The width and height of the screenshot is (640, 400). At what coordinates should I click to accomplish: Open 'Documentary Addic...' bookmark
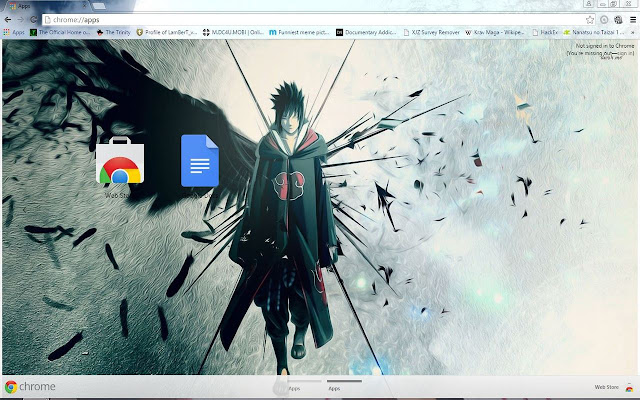point(366,32)
